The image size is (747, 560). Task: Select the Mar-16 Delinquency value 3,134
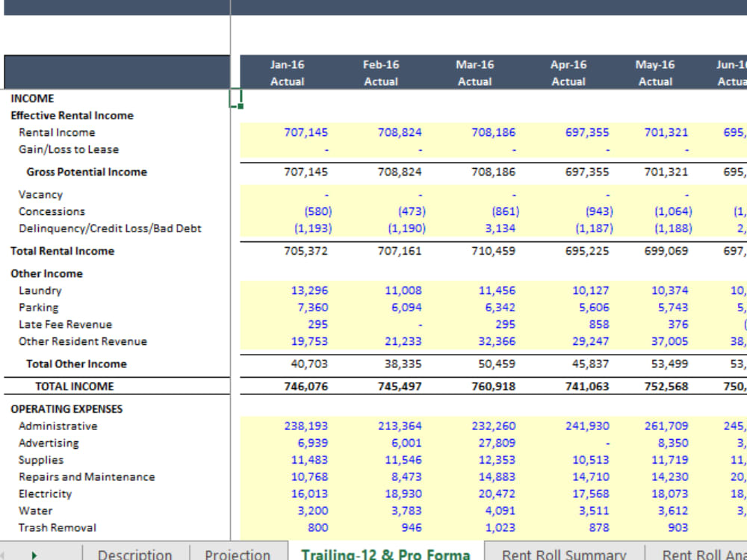[502, 228]
